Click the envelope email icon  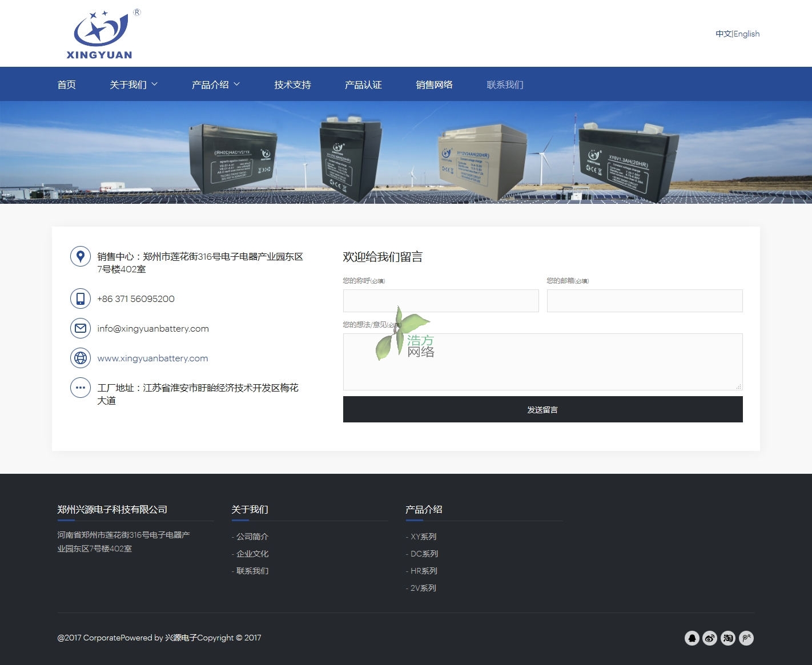[81, 328]
